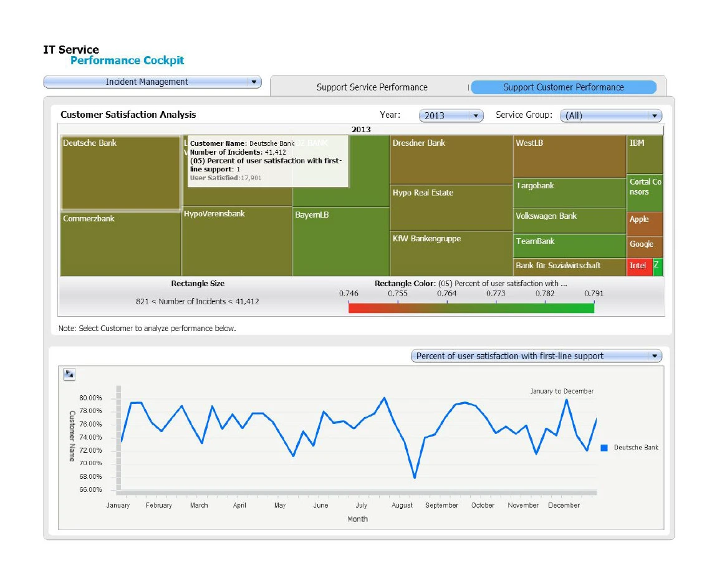The image size is (717, 588).
Task: Select the TeamBank treemap rectangle
Action: click(x=569, y=246)
